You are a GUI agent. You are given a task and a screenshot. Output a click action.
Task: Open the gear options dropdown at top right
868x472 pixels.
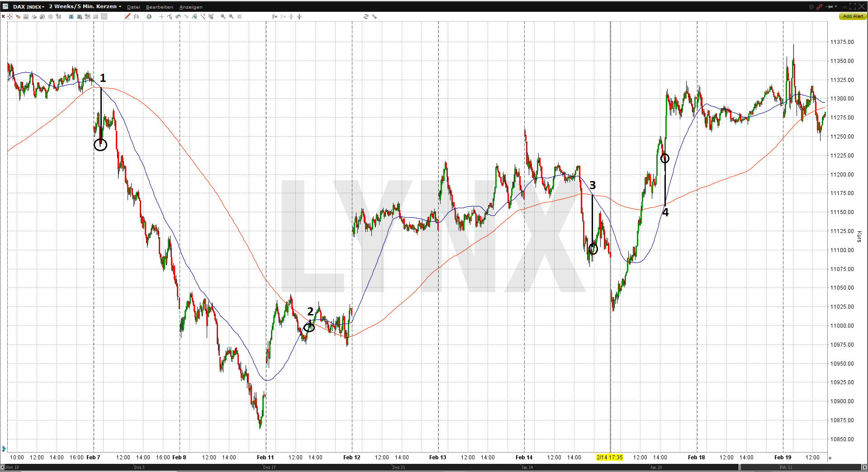[811, 6]
